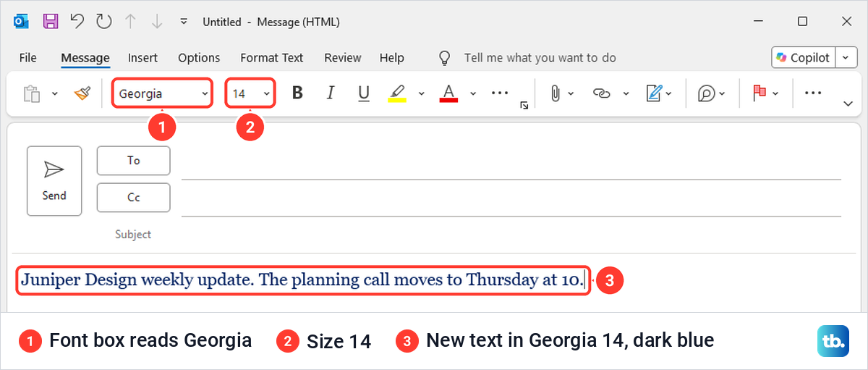This screenshot has height=370, width=868.
Task: Click the Cc button
Action: pyautogui.click(x=134, y=198)
